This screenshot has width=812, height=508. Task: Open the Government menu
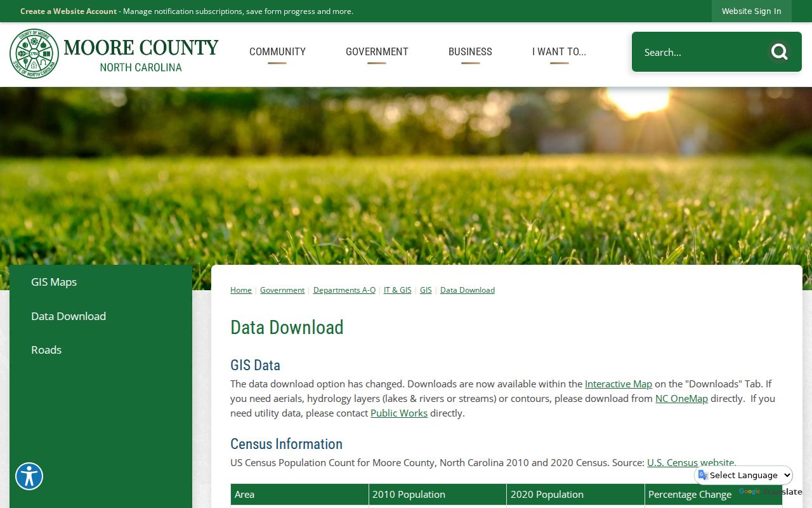tap(377, 52)
